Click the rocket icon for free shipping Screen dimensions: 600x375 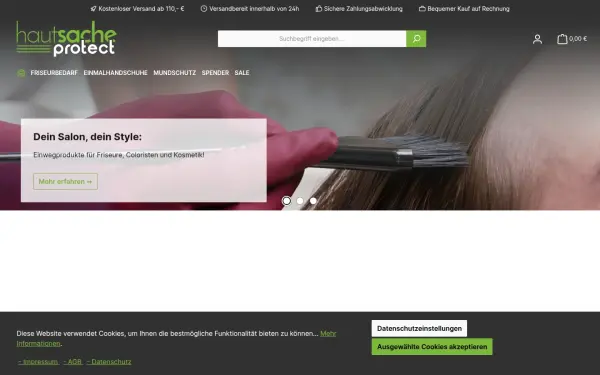pos(93,8)
